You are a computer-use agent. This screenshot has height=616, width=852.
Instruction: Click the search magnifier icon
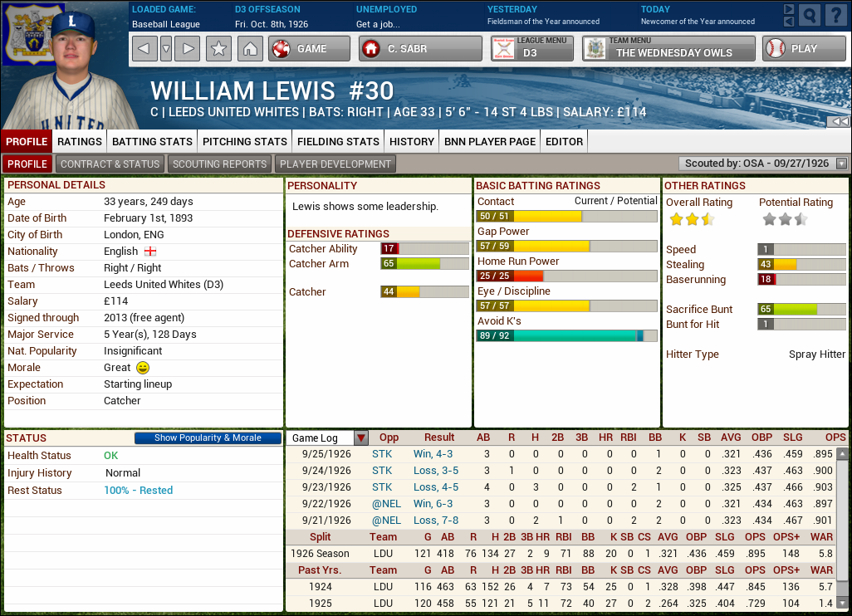pos(809,15)
